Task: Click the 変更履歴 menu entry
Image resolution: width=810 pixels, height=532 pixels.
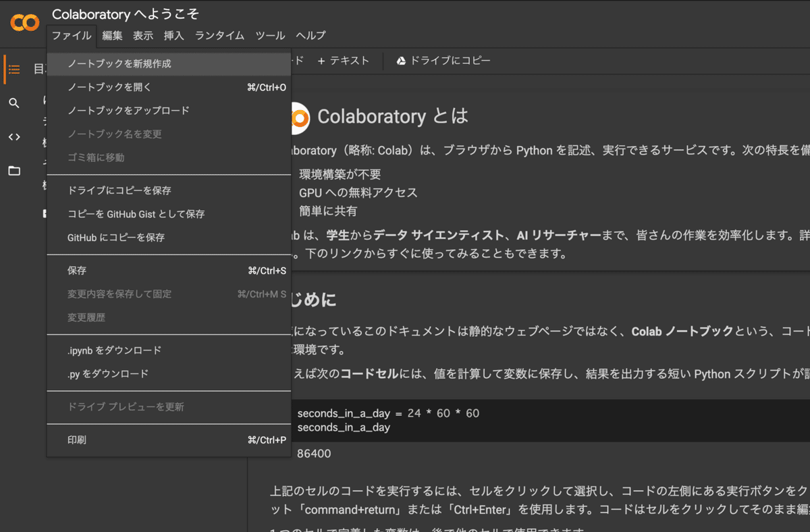Action: coord(169,317)
